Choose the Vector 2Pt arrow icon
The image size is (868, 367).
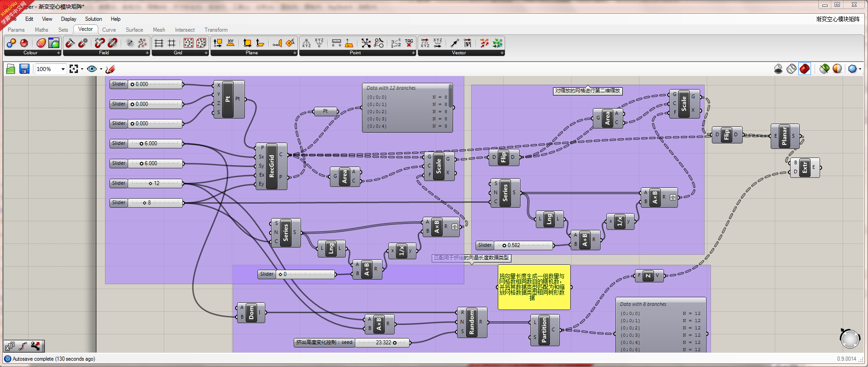tap(455, 43)
